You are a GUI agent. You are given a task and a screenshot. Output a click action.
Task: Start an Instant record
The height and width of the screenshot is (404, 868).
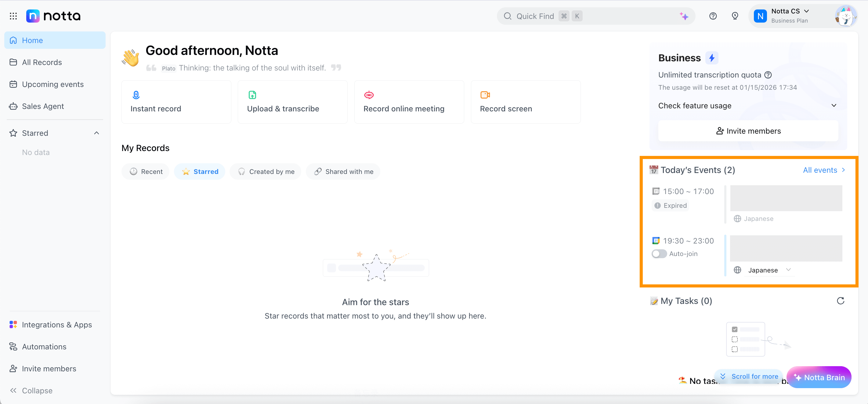point(176,102)
